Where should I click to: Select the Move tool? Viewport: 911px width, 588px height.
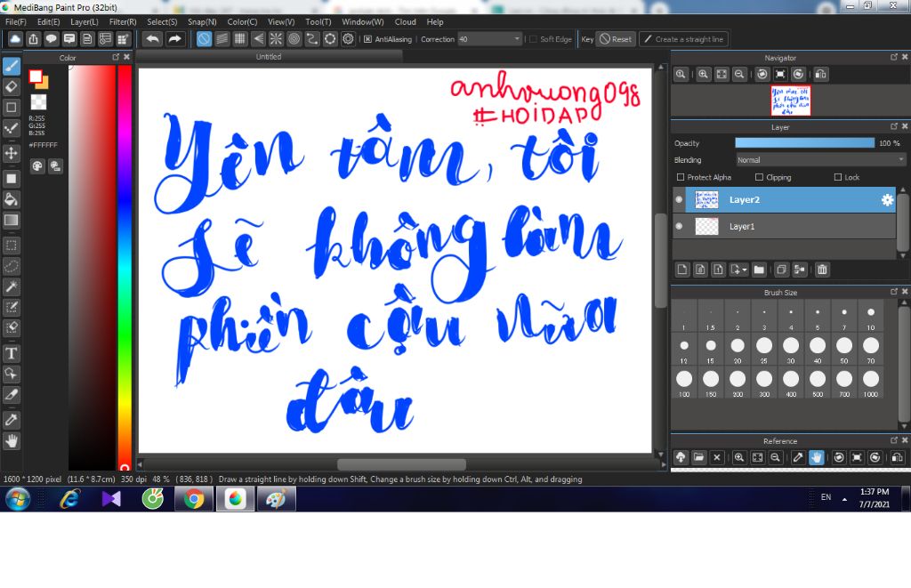(x=11, y=153)
